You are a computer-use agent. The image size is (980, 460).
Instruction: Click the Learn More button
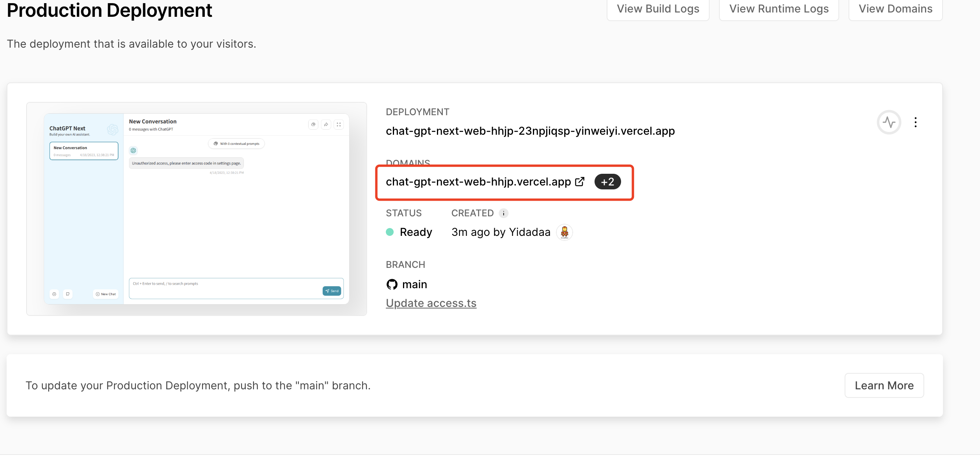coord(884,385)
